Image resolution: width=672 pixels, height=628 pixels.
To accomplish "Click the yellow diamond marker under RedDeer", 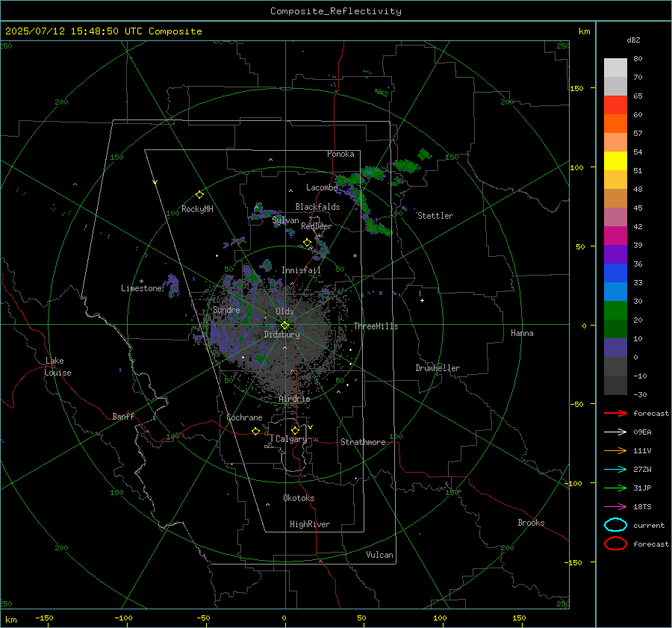I will [x=307, y=243].
